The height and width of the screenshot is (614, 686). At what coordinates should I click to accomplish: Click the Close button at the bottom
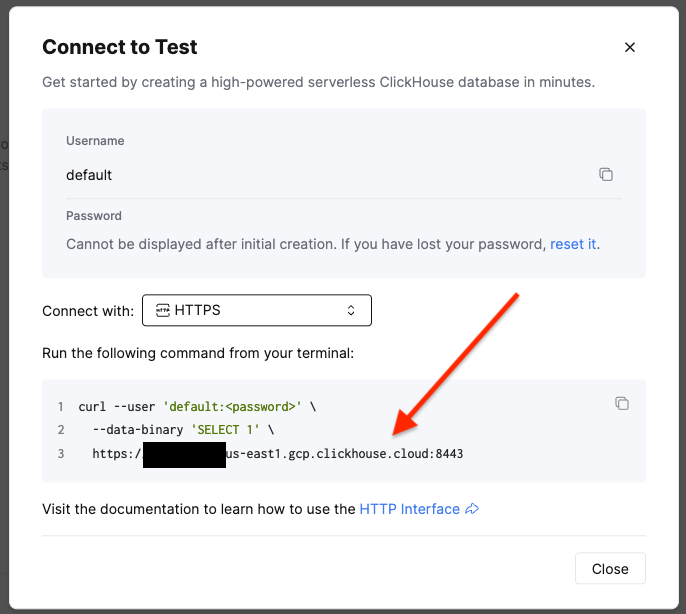pyautogui.click(x=610, y=568)
